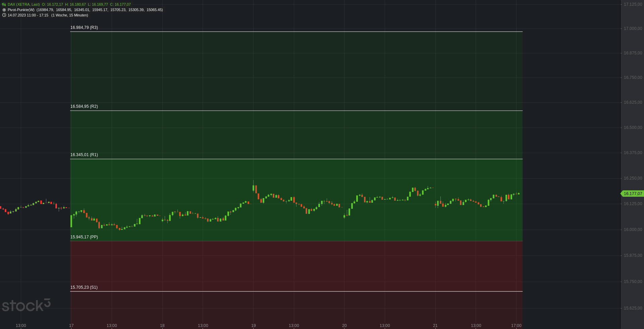Click the 16.375,00 price axis label
Image resolution: width=644 pixels, height=329 pixels.
click(633, 153)
